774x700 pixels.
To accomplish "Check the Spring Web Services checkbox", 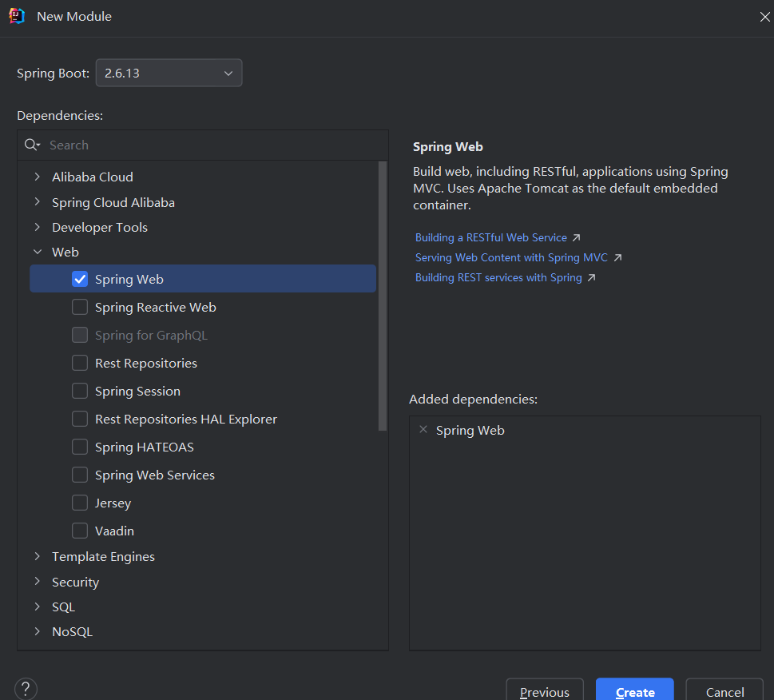I will click(79, 475).
